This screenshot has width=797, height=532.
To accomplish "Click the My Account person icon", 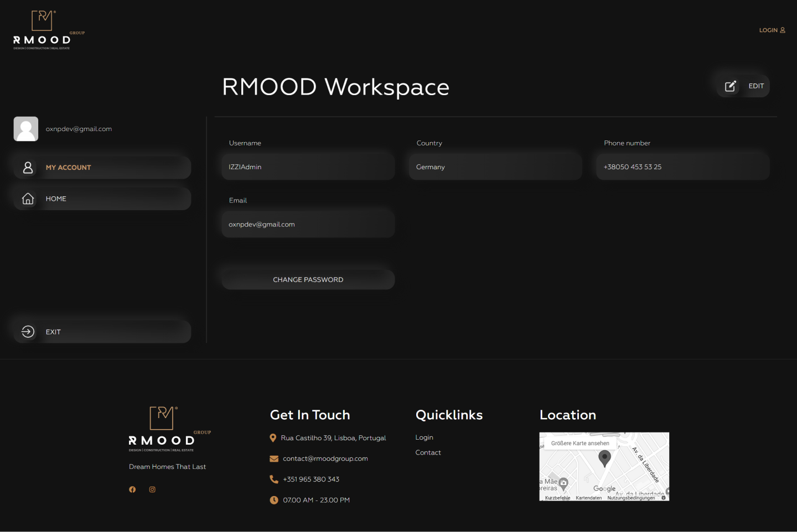I will point(28,168).
